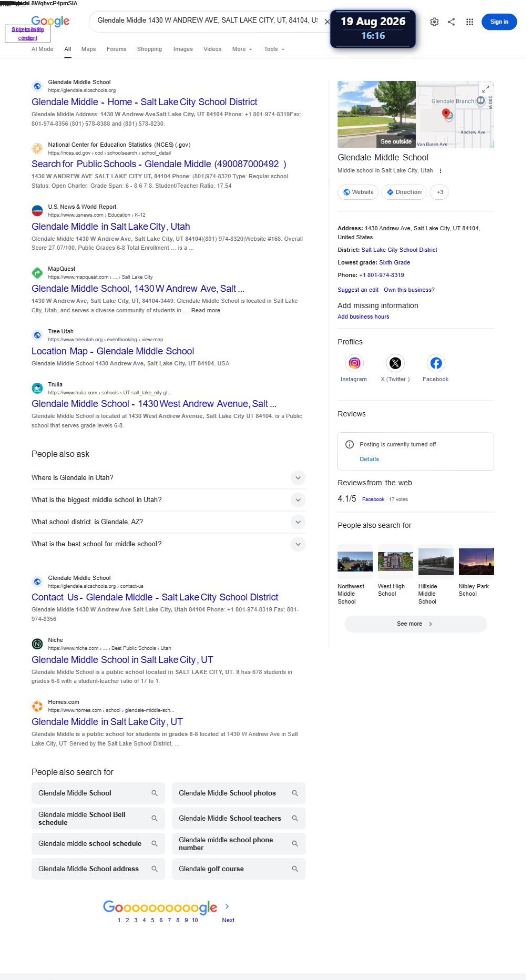532x980 pixels.
Task: Switch to Shopping tab
Action: [x=150, y=49]
